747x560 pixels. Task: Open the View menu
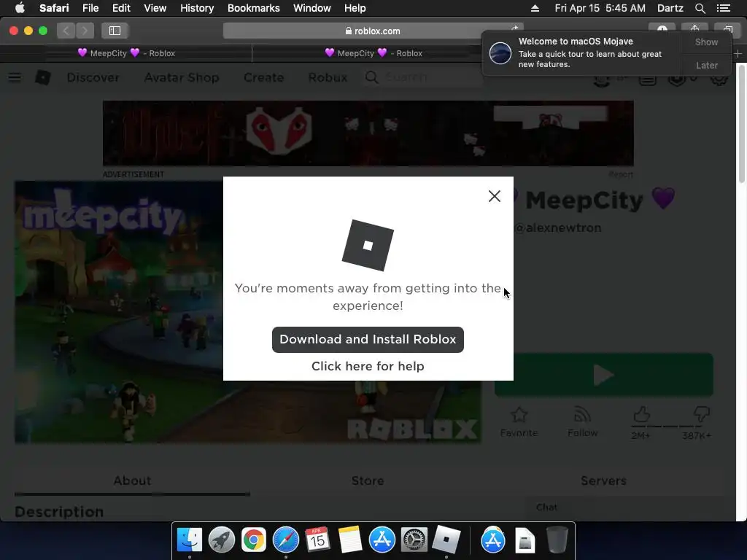tap(155, 8)
